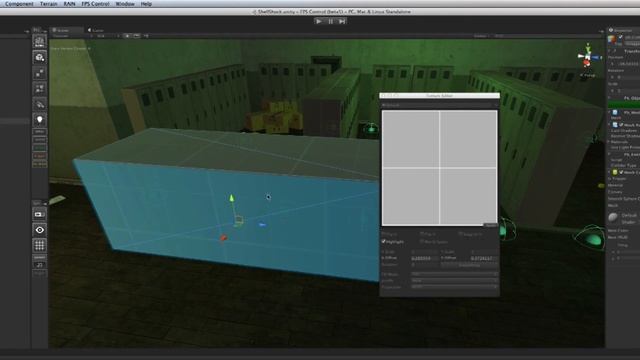Click the object cube icon in Inspector header
Image resolution: width=640 pixels, height=360 pixels.
612,40
